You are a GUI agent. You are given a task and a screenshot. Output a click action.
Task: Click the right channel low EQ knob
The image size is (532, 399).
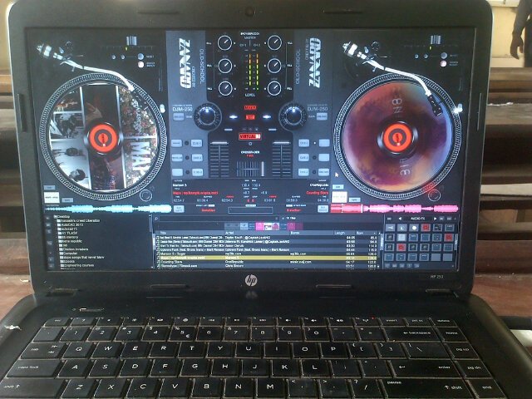pyautogui.click(x=274, y=88)
